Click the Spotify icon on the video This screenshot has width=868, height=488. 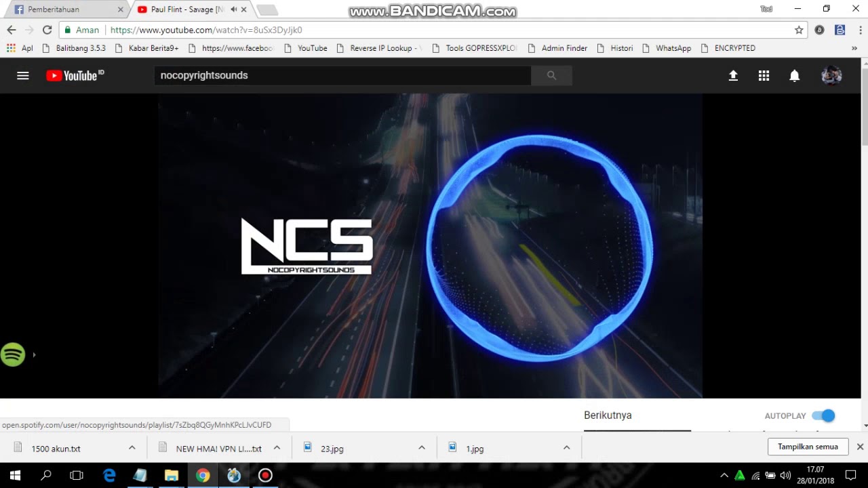point(13,354)
